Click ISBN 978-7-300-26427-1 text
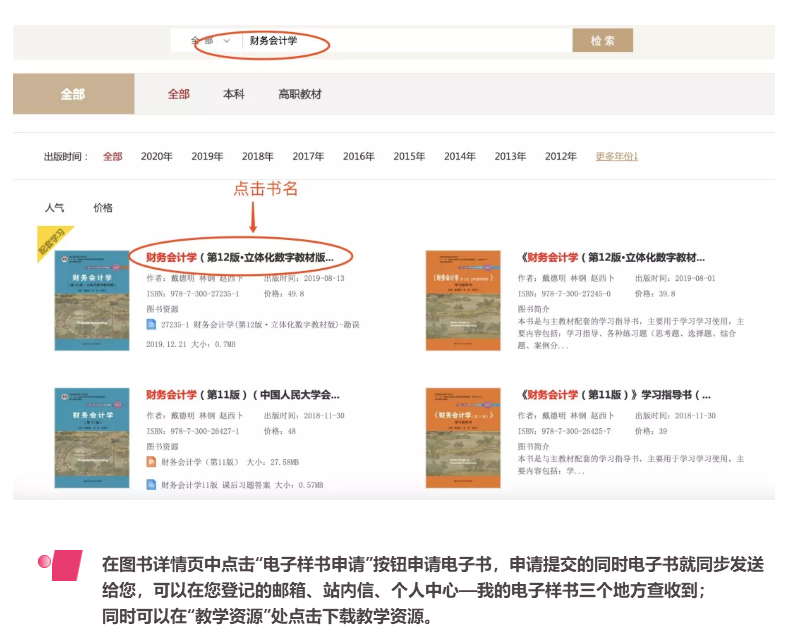790x642 pixels. pos(193,431)
